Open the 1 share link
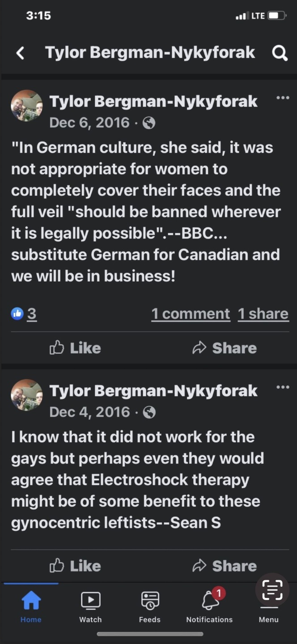The image size is (297, 644). (263, 314)
